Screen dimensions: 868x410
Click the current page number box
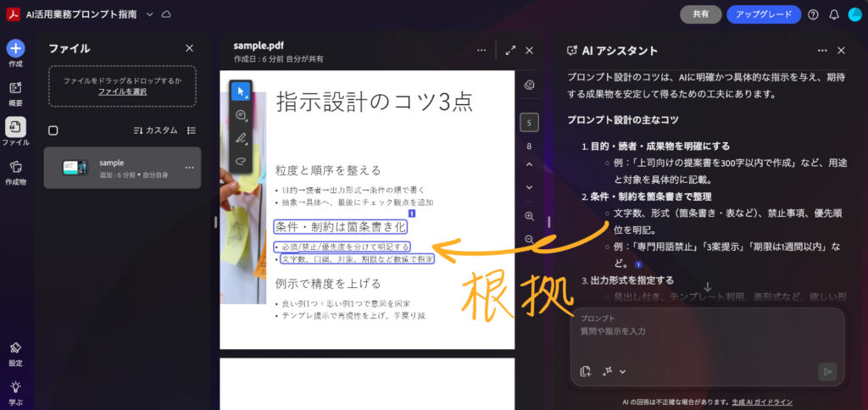(x=529, y=123)
